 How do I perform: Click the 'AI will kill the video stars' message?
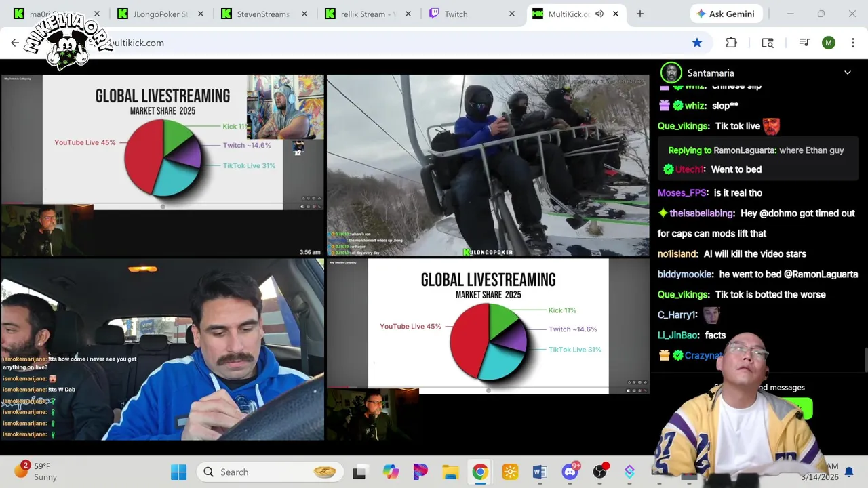[x=755, y=254]
